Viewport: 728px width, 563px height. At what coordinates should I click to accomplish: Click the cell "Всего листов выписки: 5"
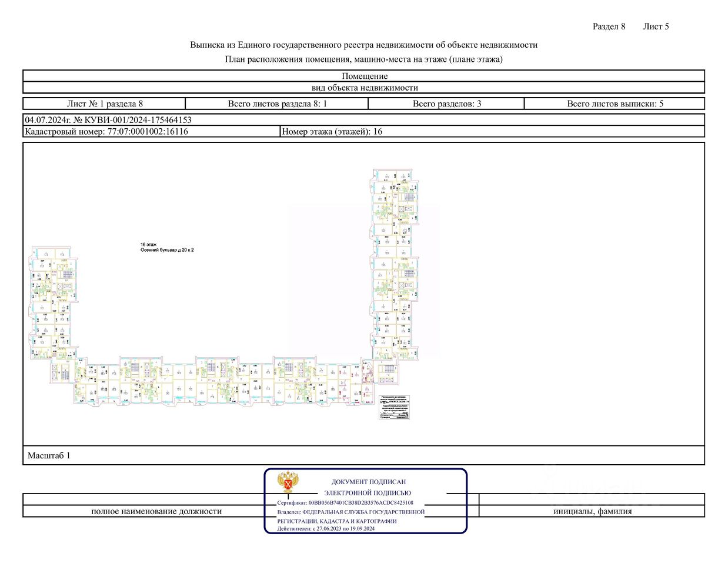615,104
